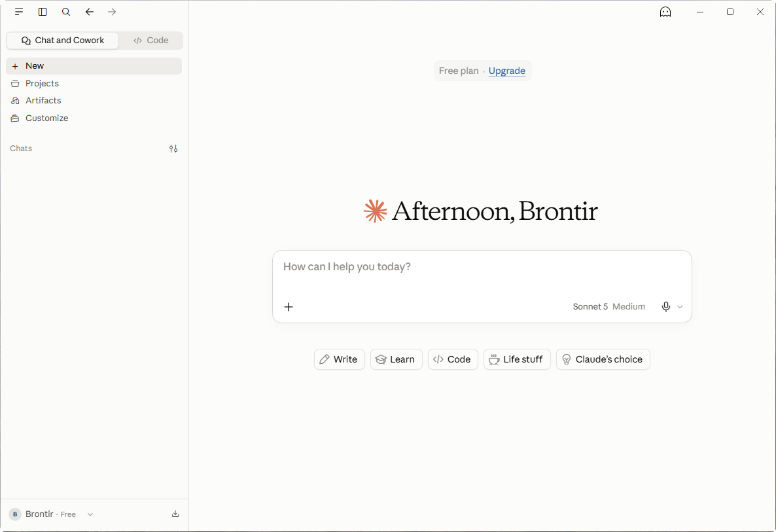776x532 pixels.
Task: Click the orange Claude starburst logo
Action: (x=375, y=211)
